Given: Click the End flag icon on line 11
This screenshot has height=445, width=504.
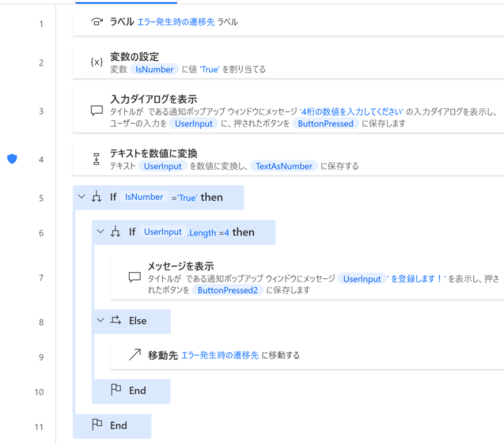Looking at the screenshot, I should [97, 424].
